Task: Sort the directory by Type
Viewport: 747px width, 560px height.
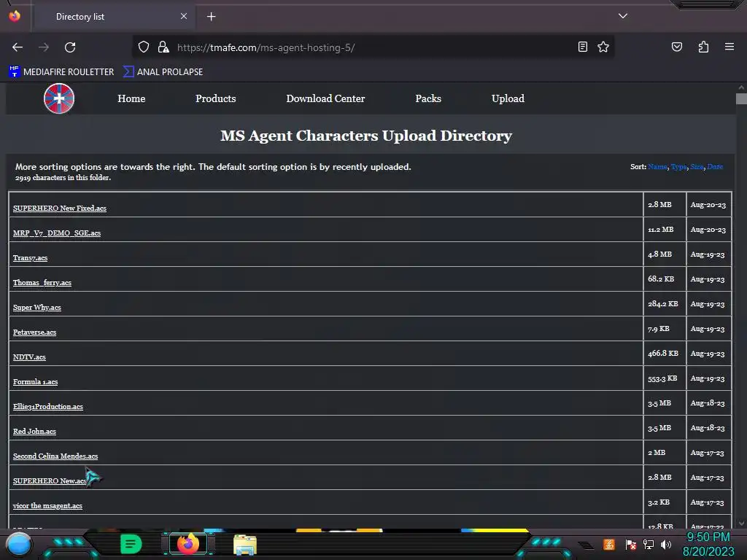Action: pos(679,167)
